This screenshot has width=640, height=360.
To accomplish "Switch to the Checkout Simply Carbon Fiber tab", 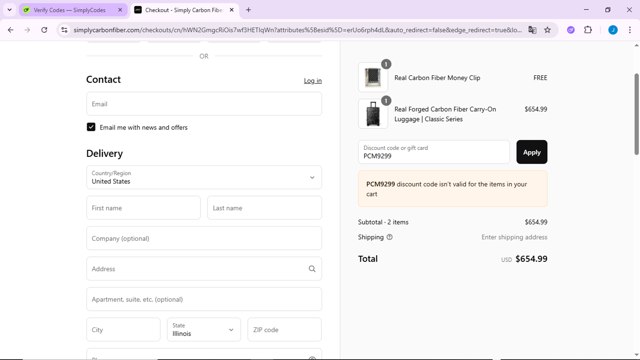I will (184, 10).
